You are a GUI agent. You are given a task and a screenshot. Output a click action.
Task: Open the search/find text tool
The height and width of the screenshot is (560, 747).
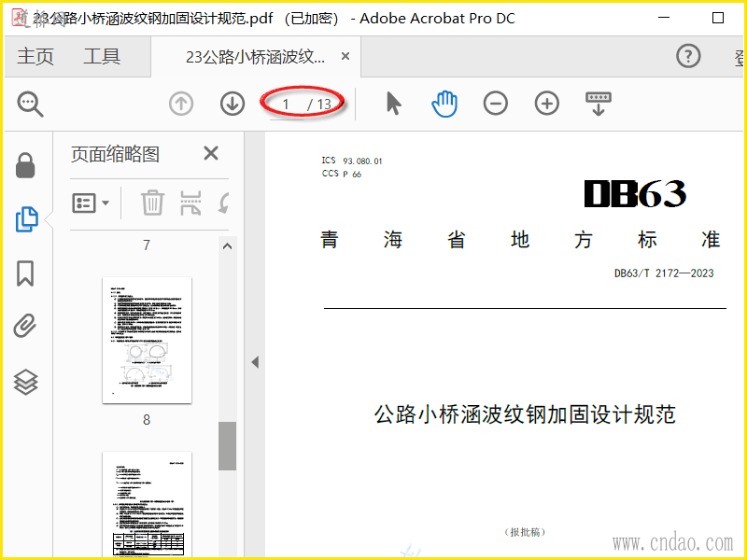tap(31, 105)
